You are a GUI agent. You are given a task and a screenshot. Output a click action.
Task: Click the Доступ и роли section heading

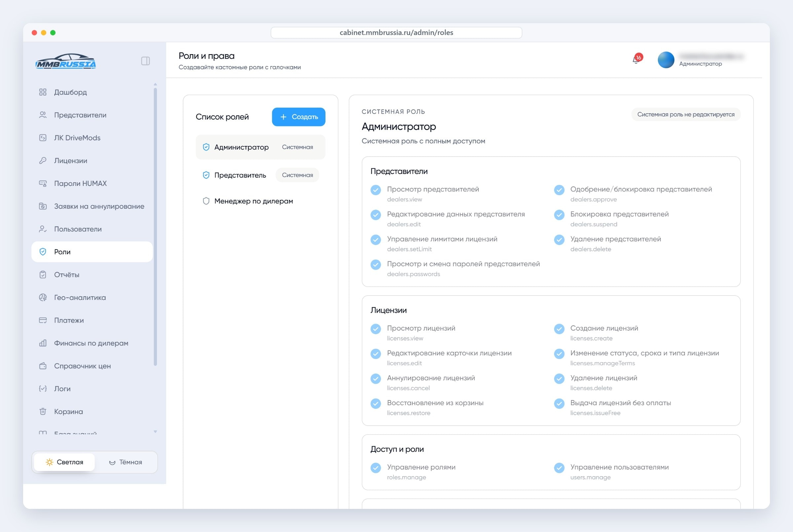(397, 449)
